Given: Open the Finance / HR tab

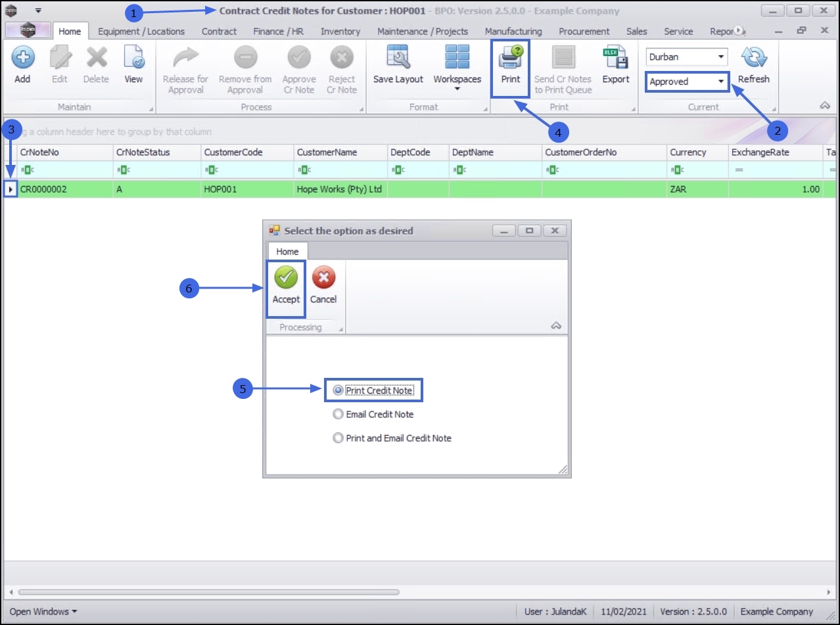Looking at the screenshot, I should click(x=278, y=31).
